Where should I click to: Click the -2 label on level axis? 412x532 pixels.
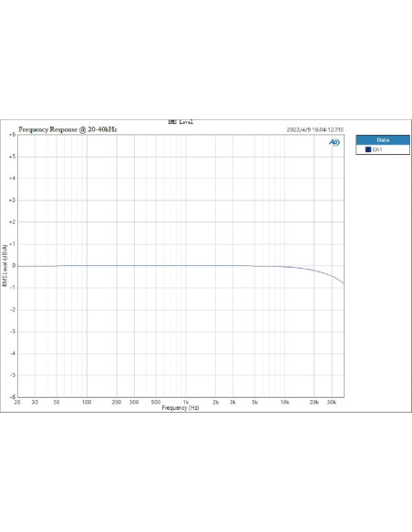click(13, 310)
